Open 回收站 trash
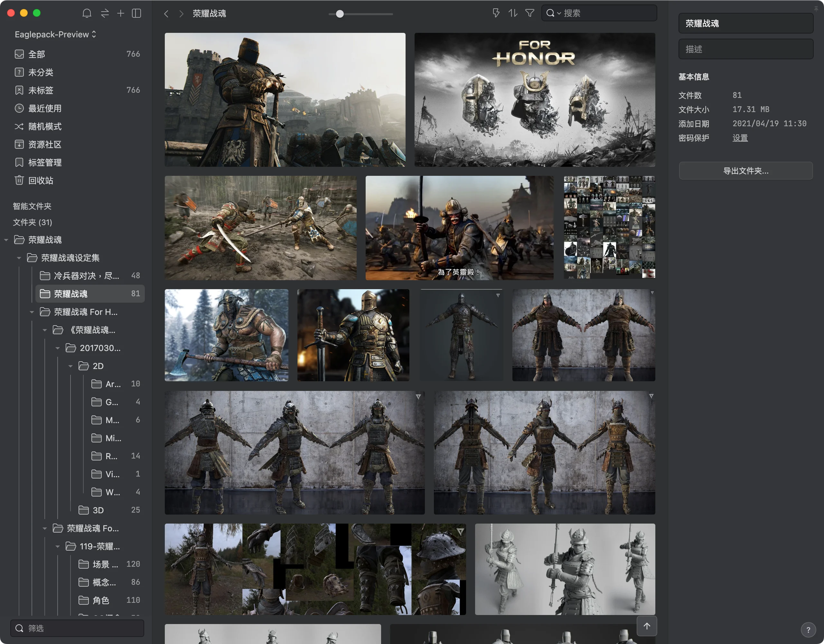 (x=77, y=180)
